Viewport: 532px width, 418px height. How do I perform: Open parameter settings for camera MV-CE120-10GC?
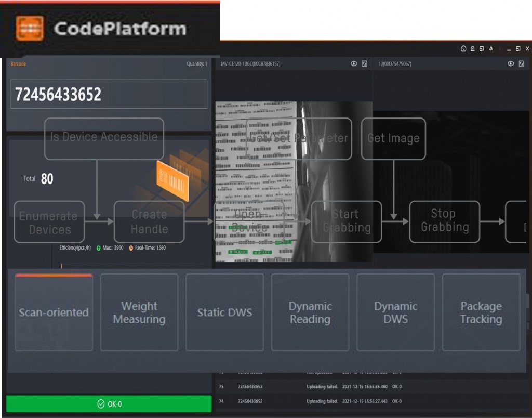pos(364,63)
